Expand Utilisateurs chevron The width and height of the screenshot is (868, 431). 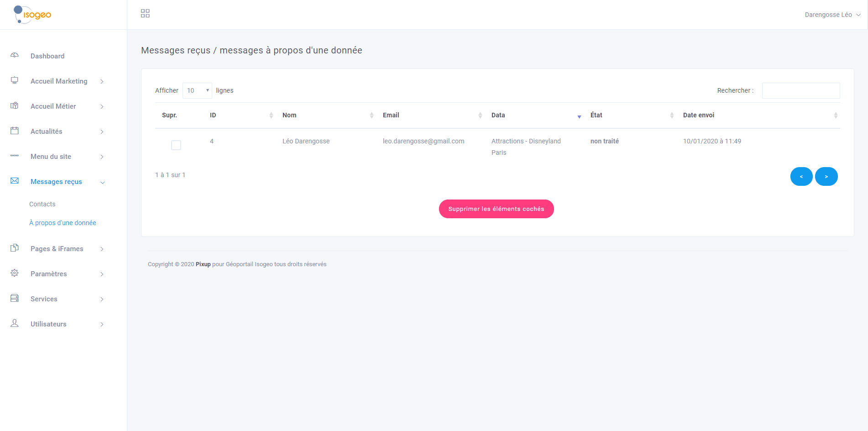click(x=102, y=324)
